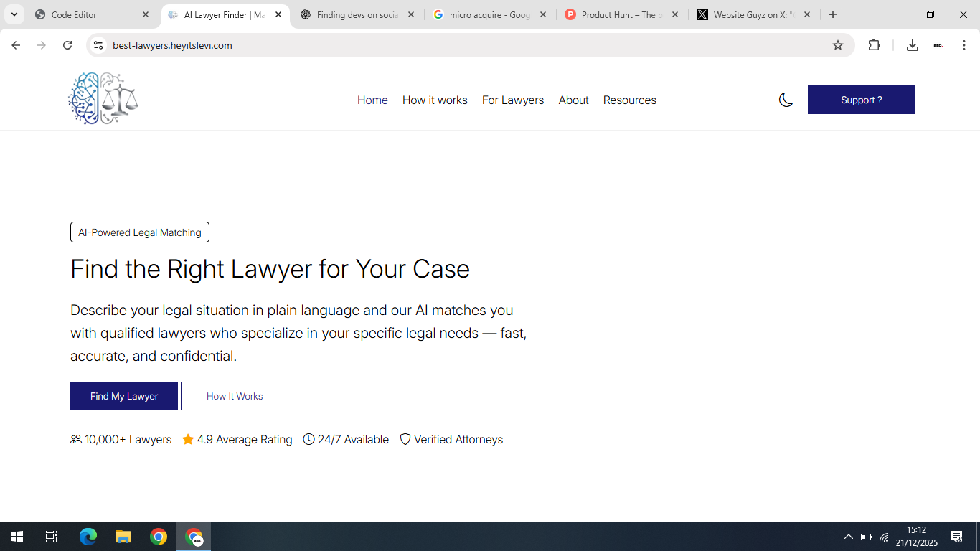Viewport: 980px width, 551px height.
Task: Open Chrome's three-dot menu
Action: 964,44
